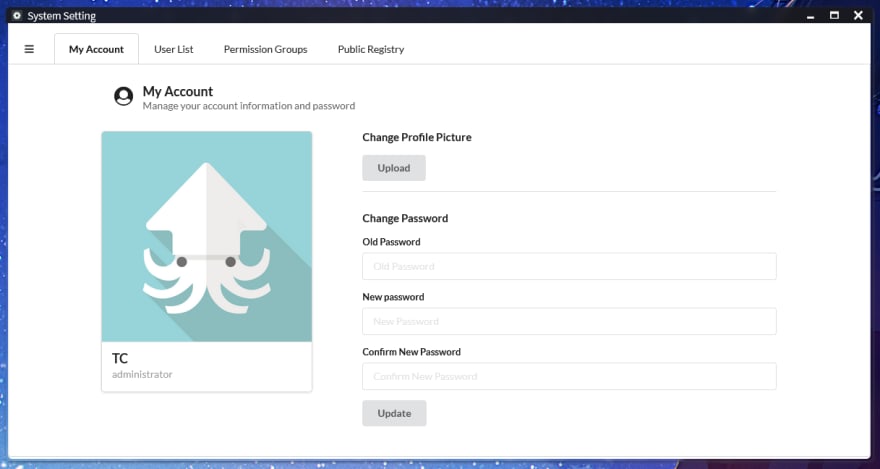Click the System Setting window title text
Screen dimensions: 880x469
coord(62,16)
